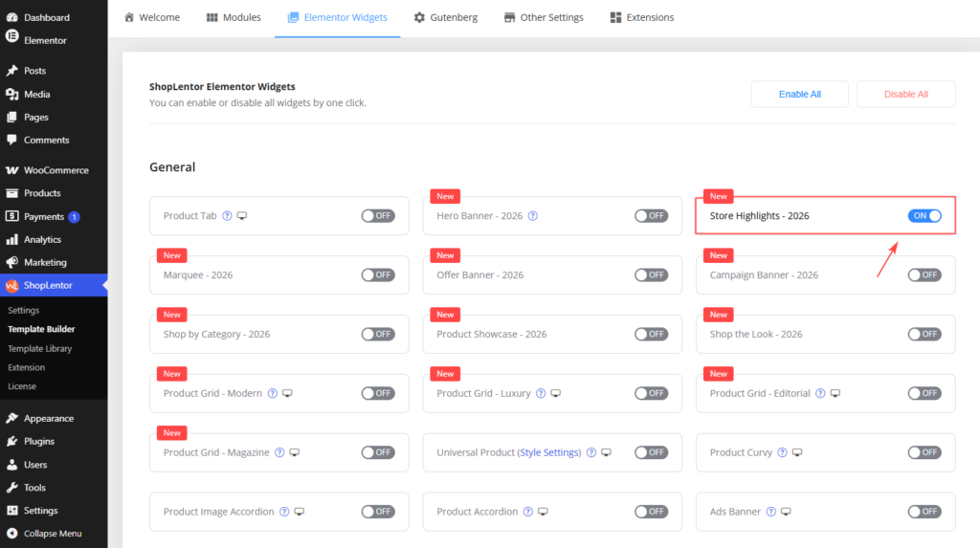Click the Products box icon
Viewport: 980px width, 548px height.
pyautogui.click(x=11, y=193)
